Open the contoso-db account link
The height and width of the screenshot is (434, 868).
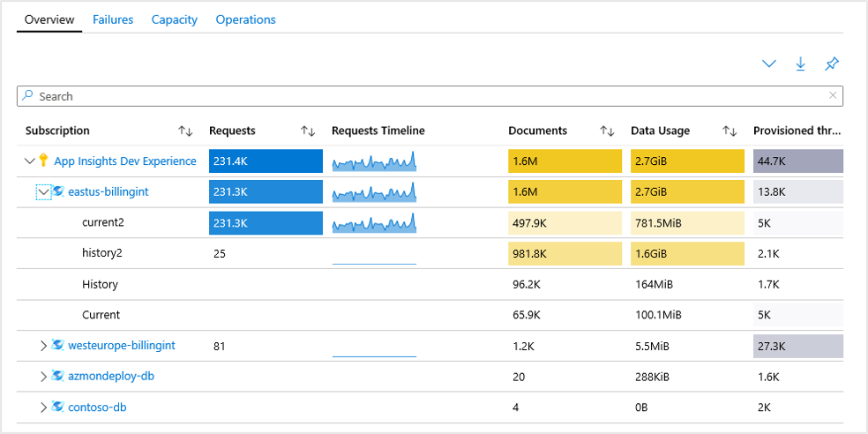click(x=96, y=408)
